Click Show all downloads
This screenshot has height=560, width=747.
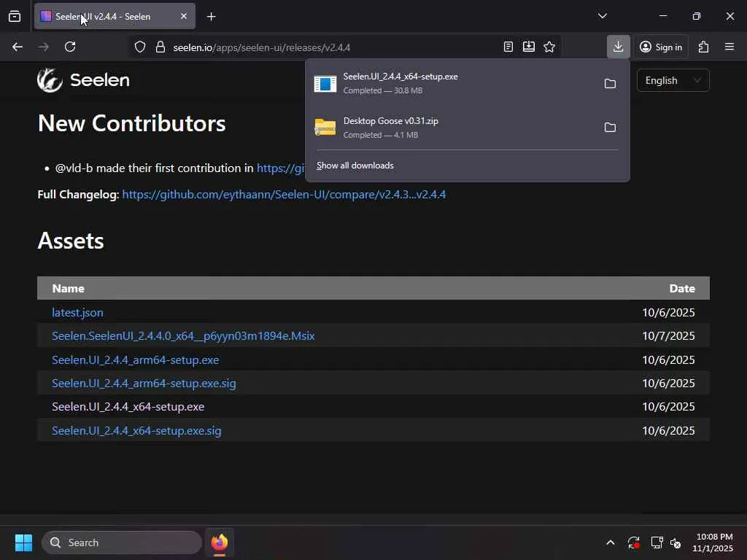[355, 166]
